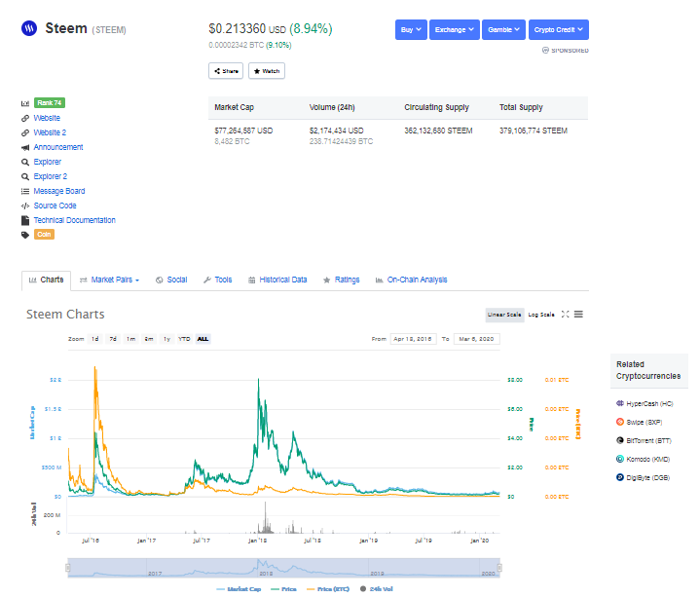Viewport: 700px width, 598px height.
Task: Click the fullscreen chart expand icon
Action: [x=566, y=315]
